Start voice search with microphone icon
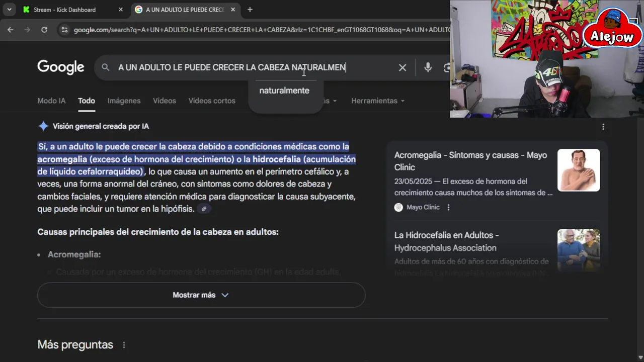The height and width of the screenshot is (362, 644). point(428,67)
